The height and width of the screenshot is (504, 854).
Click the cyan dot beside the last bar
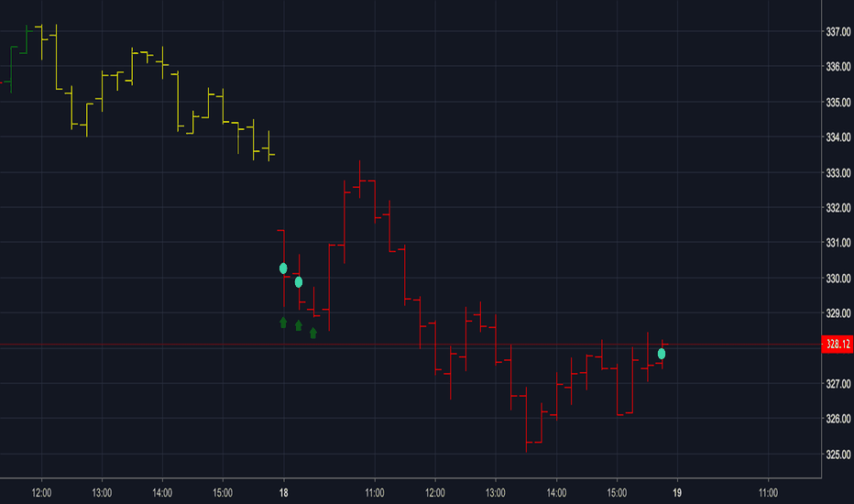662,354
